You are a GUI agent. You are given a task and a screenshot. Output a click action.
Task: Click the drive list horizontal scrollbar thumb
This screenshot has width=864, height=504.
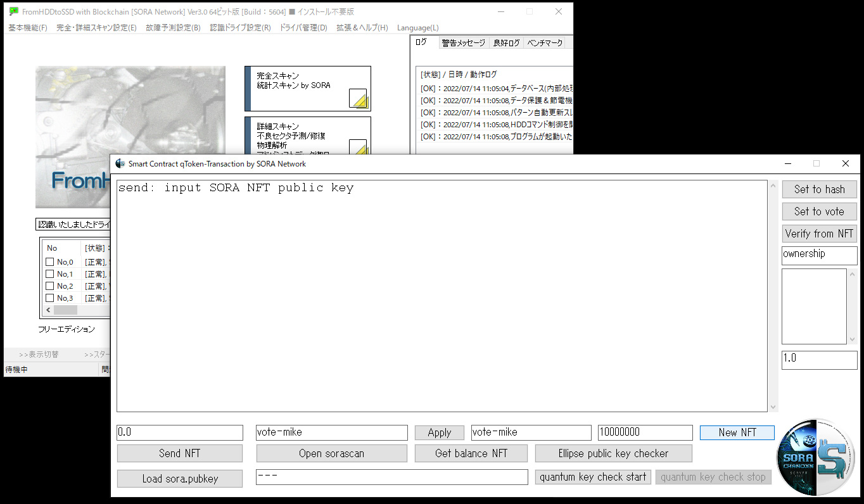click(x=65, y=310)
